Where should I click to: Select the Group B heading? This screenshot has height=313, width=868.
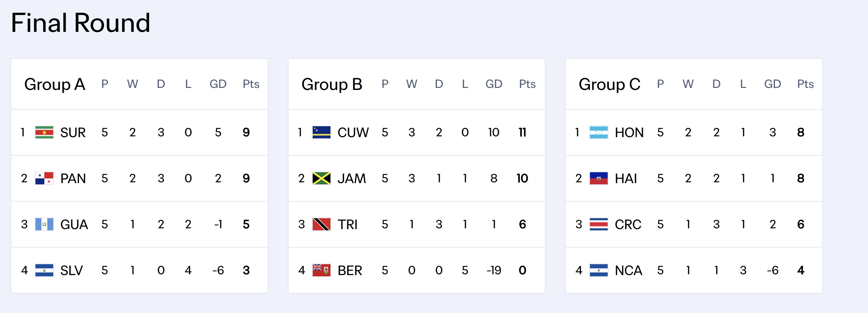(332, 84)
